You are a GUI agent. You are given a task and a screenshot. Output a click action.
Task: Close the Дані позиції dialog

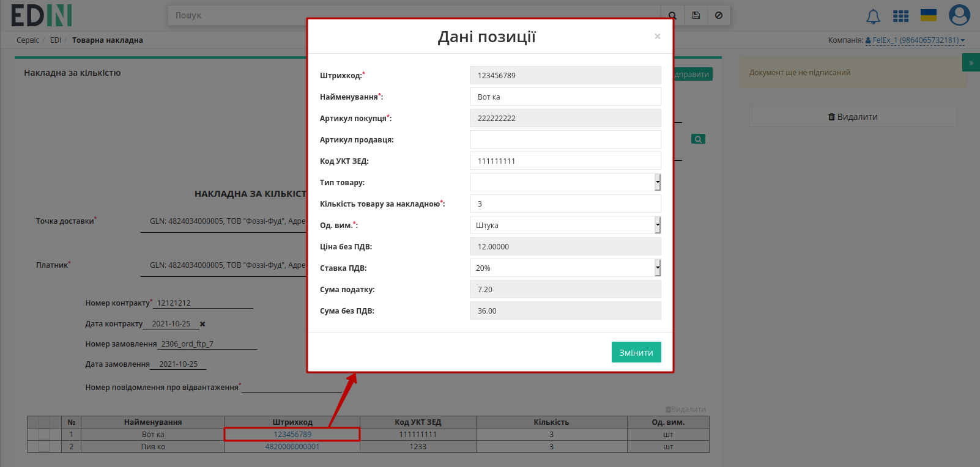pyautogui.click(x=657, y=36)
